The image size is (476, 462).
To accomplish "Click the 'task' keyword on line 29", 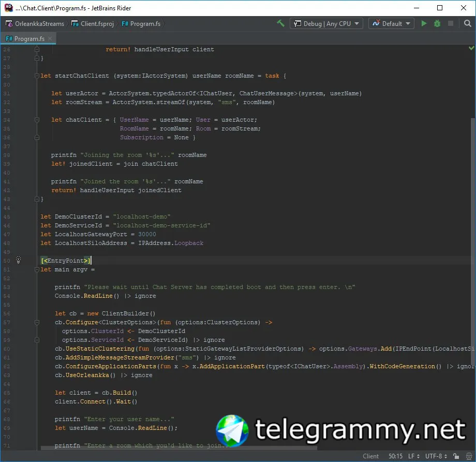I will click(x=272, y=76).
